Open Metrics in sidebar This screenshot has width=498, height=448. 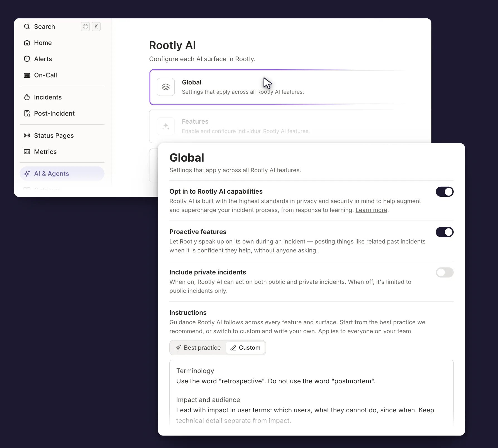pos(62,152)
